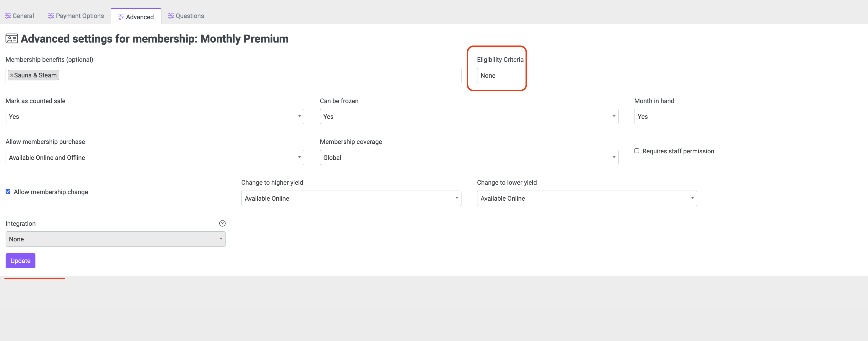Open the Membership coverage dropdown
This screenshot has height=341, width=868.
469,157
